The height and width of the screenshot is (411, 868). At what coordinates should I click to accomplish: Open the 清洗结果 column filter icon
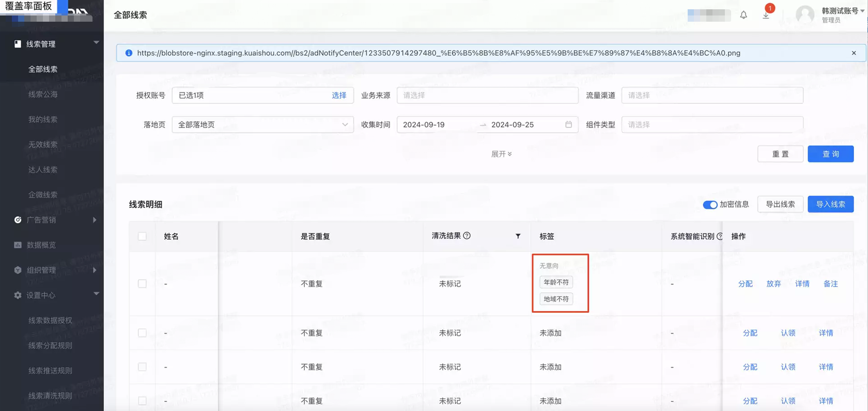pos(518,236)
